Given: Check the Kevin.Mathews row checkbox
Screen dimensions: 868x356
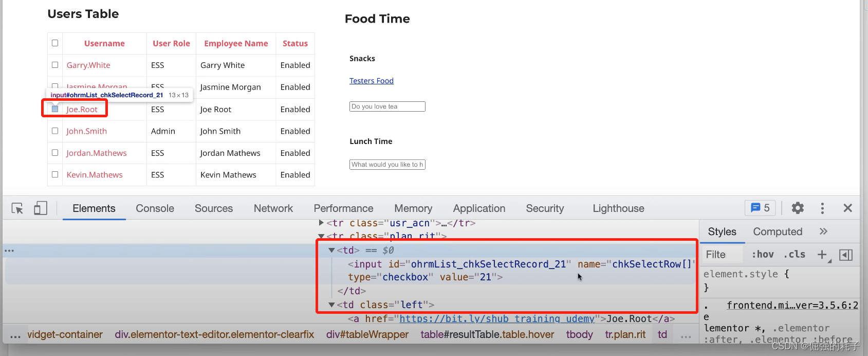Looking at the screenshot, I should pos(55,174).
